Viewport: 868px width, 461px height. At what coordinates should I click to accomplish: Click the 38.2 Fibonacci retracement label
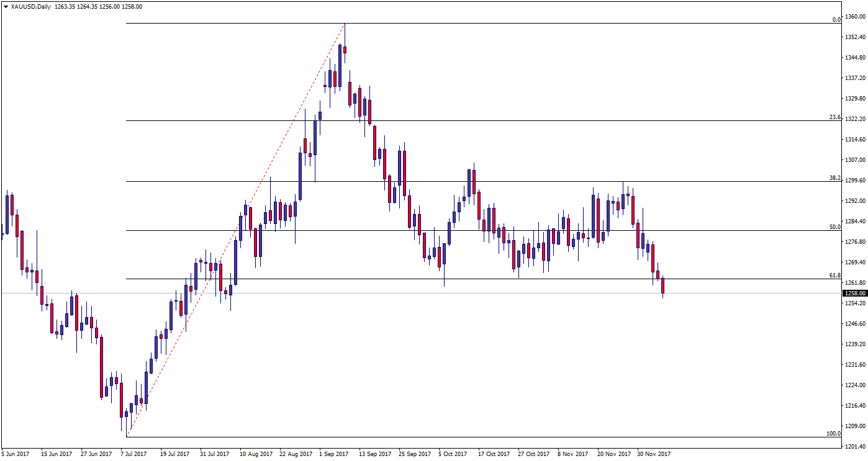pyautogui.click(x=834, y=178)
